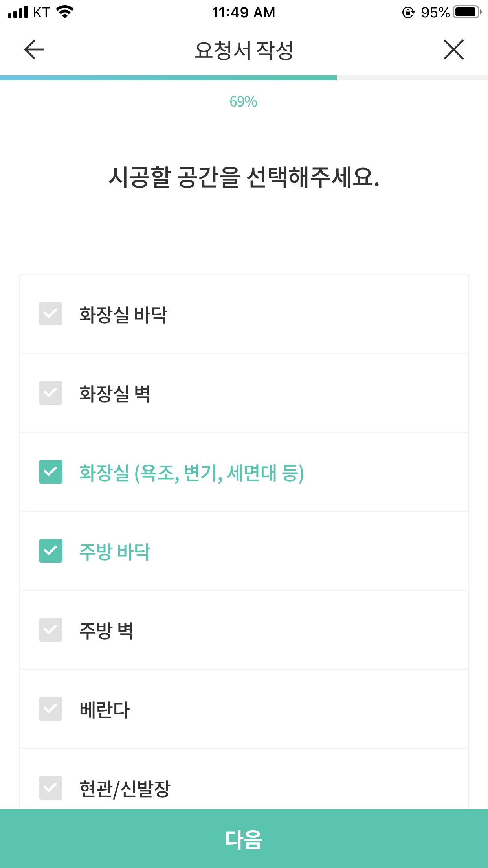Image resolution: width=488 pixels, height=868 pixels.
Task: Check the 베란다 checkbox
Action: point(51,709)
